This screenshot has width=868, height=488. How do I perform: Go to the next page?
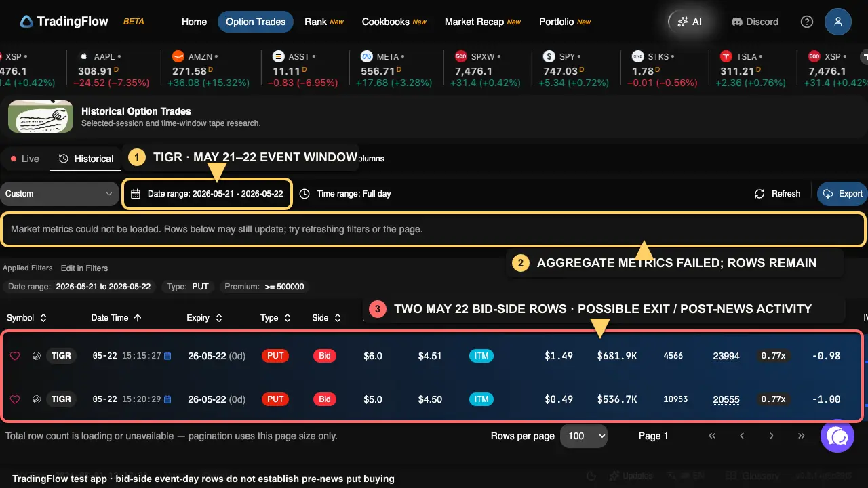772,436
